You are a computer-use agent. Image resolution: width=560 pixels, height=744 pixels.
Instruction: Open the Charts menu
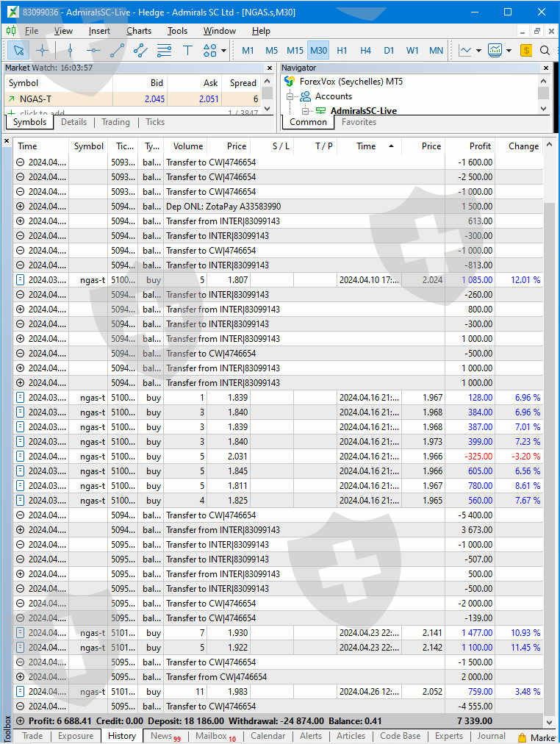pos(138,31)
